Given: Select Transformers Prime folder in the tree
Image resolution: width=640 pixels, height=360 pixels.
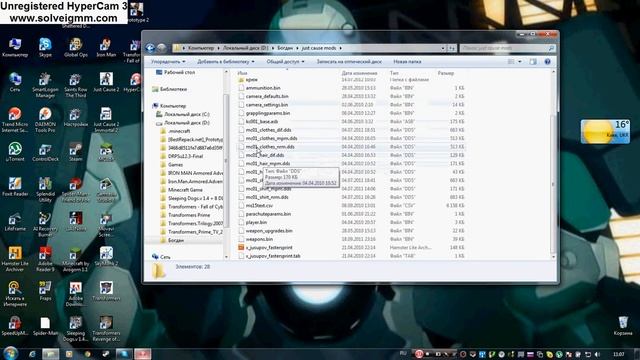Looking at the screenshot, I should point(189,215).
